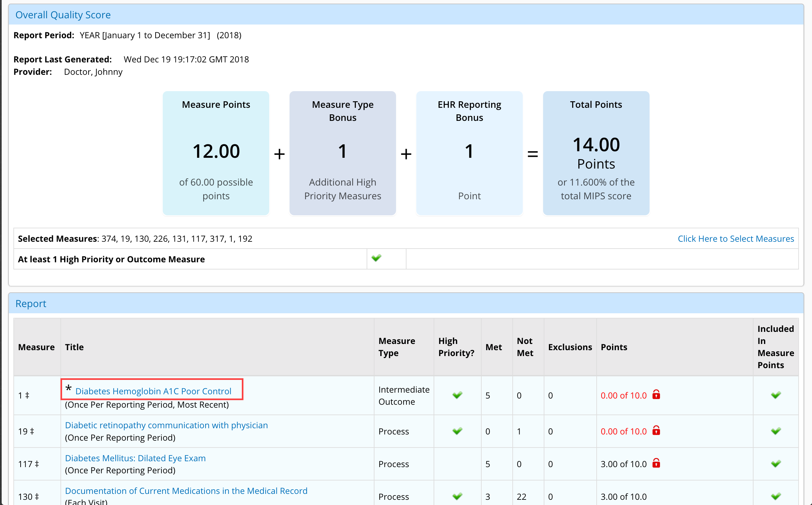The image size is (812, 505).
Task: Click the red lock icon for measure 117
Action: 656,463
